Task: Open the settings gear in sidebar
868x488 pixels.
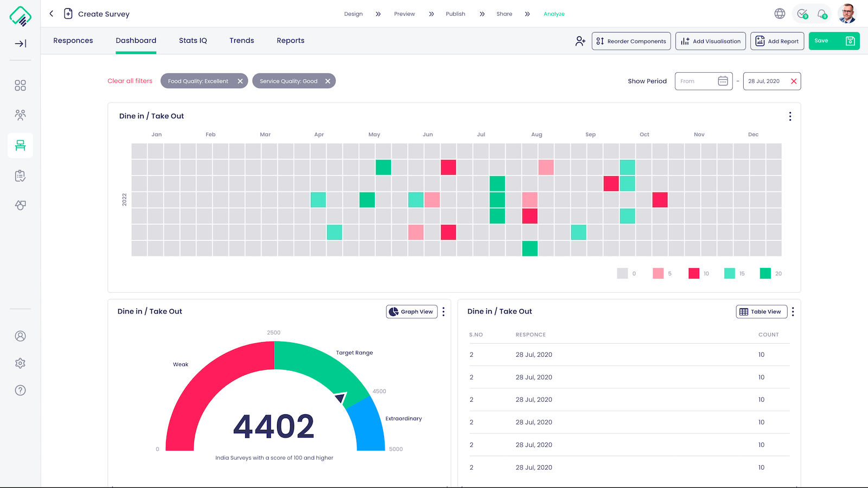Action: coord(21,363)
